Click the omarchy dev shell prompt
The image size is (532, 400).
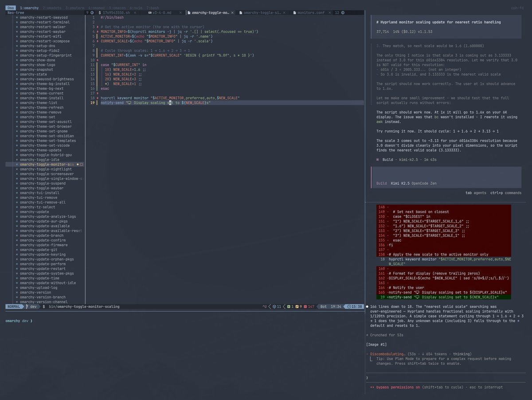tap(19, 321)
